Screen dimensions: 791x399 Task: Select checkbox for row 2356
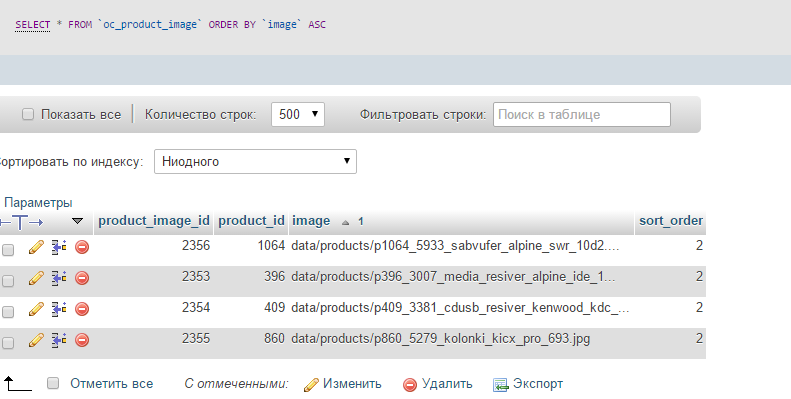pos(8,250)
